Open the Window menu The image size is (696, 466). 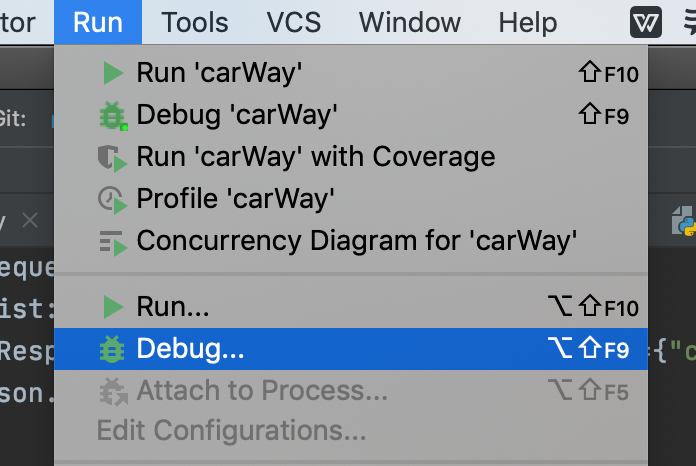click(409, 22)
